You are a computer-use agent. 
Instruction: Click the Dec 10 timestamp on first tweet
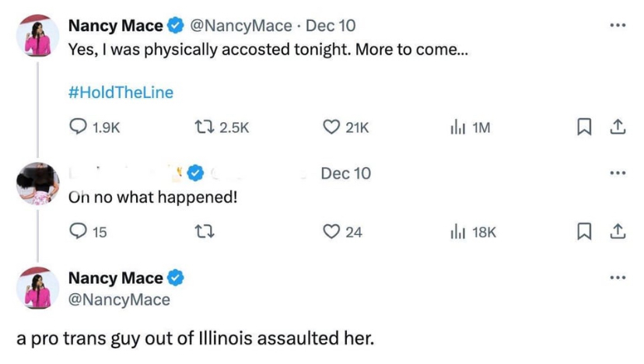click(x=331, y=26)
